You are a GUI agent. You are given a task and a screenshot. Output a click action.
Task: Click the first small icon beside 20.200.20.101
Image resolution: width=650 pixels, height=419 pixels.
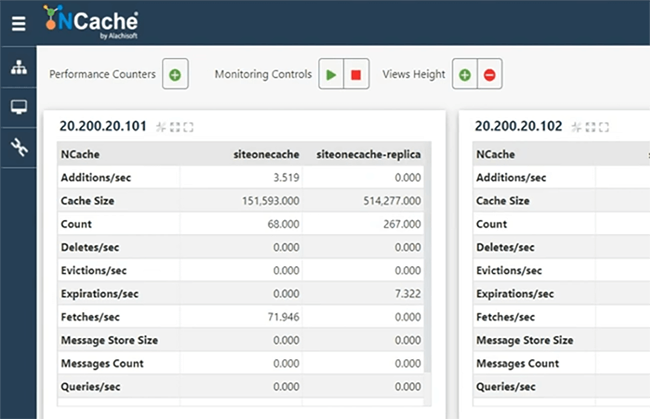click(161, 127)
